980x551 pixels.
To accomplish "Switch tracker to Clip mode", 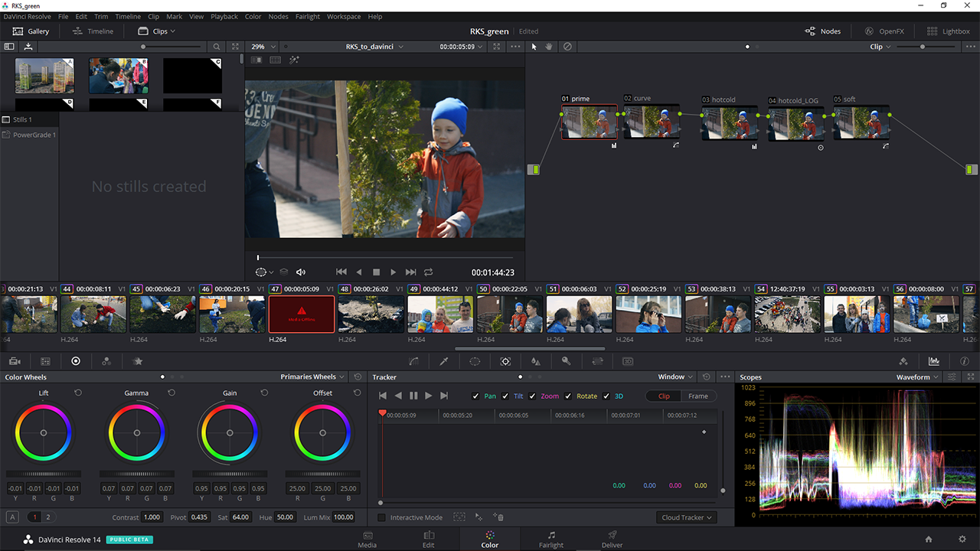I will coord(664,396).
